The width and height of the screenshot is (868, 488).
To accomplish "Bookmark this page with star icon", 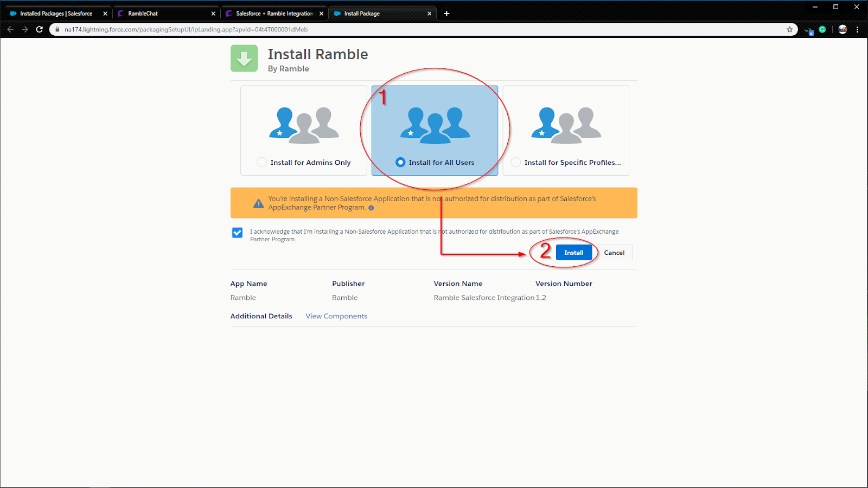I will pos(789,29).
